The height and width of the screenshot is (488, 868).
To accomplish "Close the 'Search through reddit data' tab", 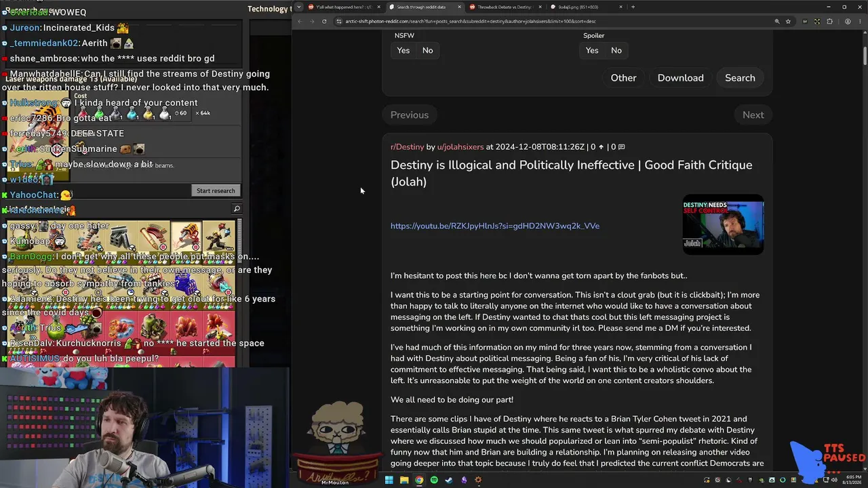I will [x=459, y=7].
